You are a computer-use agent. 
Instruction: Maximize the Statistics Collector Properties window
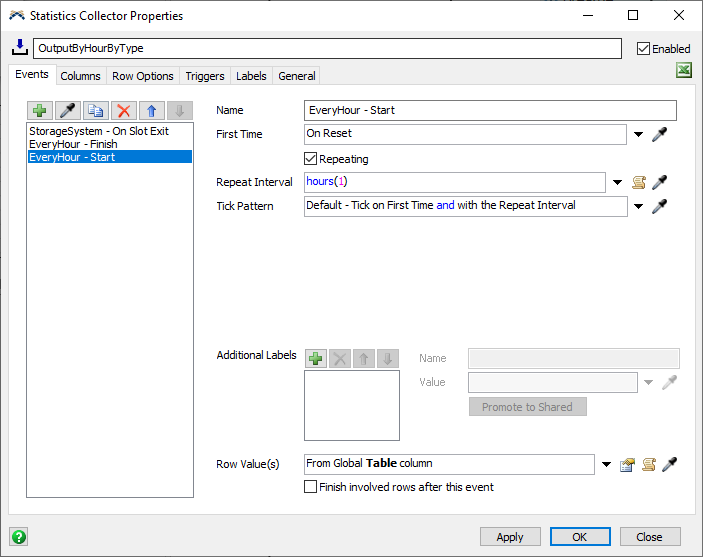633,15
